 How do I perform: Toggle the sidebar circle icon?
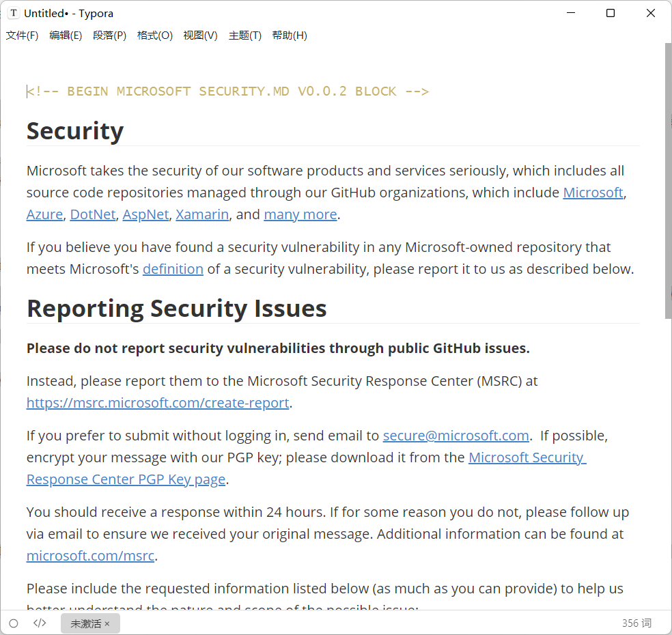tap(14, 623)
